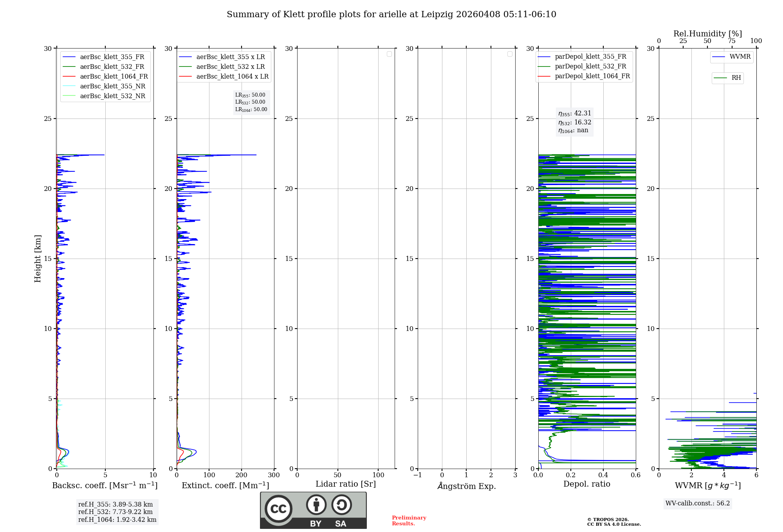This screenshot has height=532, width=783.
Task: Click the Creative Commons CC circle icon
Action: pos(278,509)
